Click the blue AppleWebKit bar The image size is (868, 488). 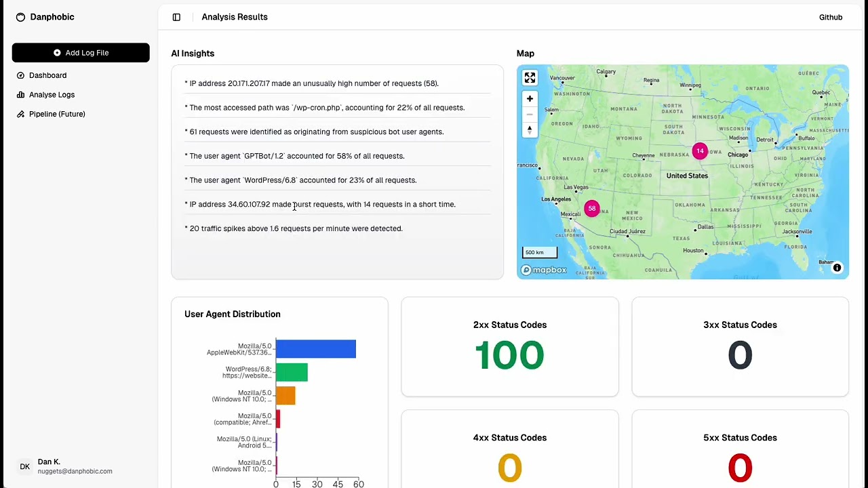[316, 349]
